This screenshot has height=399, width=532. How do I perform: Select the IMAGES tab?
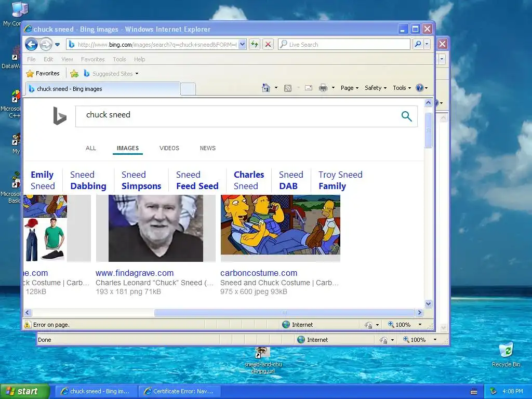128,148
